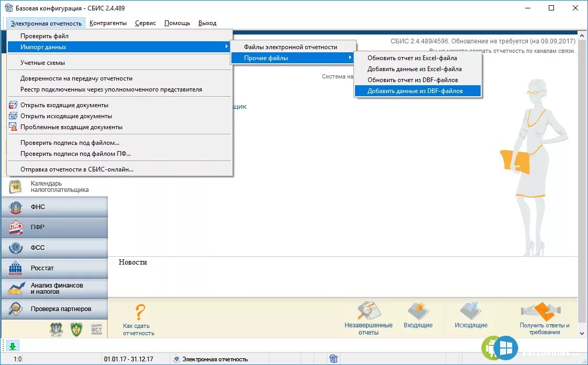Expand the Прочие файлы submenu arrow

[x=350, y=58]
